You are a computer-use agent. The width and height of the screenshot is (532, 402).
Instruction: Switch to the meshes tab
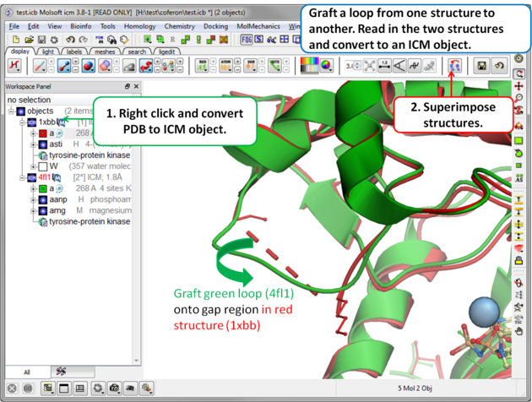[105, 52]
